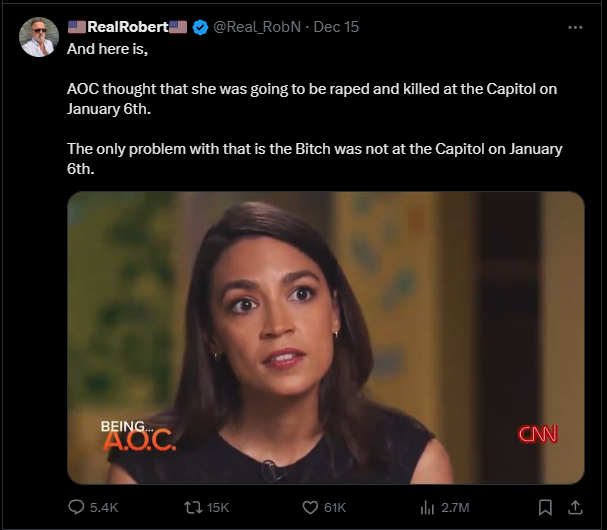Open the @Real_RobN handle link
The height and width of the screenshot is (530, 607).
click(255, 26)
